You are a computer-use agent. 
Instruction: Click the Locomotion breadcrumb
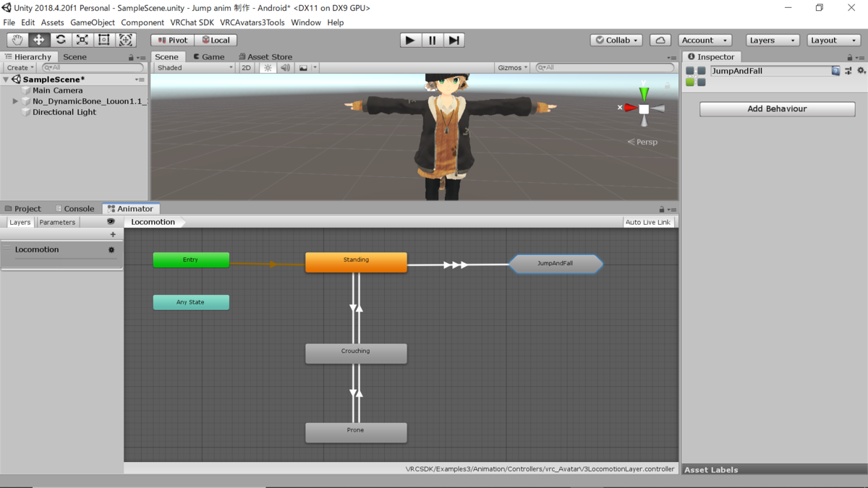point(153,222)
